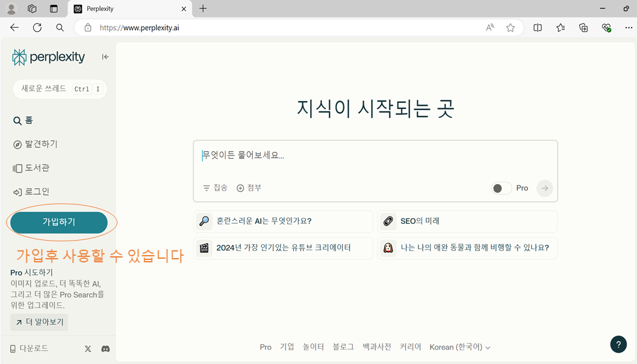This screenshot has width=637, height=364.
Task: Close the Perplexity tab
Action: tap(184, 8)
